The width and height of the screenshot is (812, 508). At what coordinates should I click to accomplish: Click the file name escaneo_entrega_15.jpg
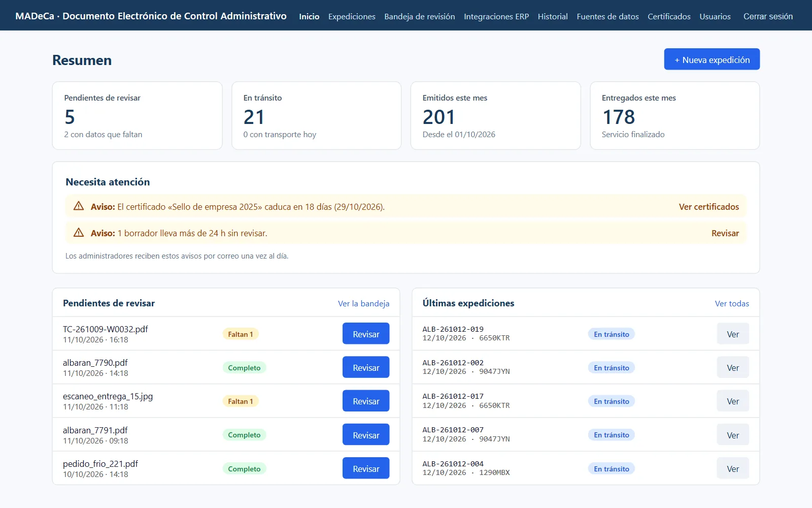(108, 396)
